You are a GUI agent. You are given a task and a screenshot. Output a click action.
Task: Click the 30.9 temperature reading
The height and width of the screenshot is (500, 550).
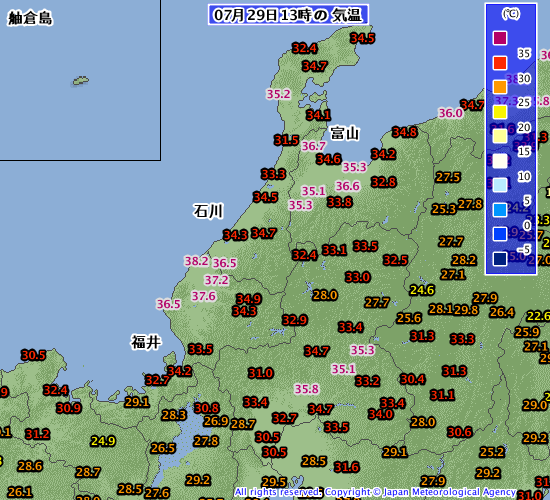pos(69,408)
